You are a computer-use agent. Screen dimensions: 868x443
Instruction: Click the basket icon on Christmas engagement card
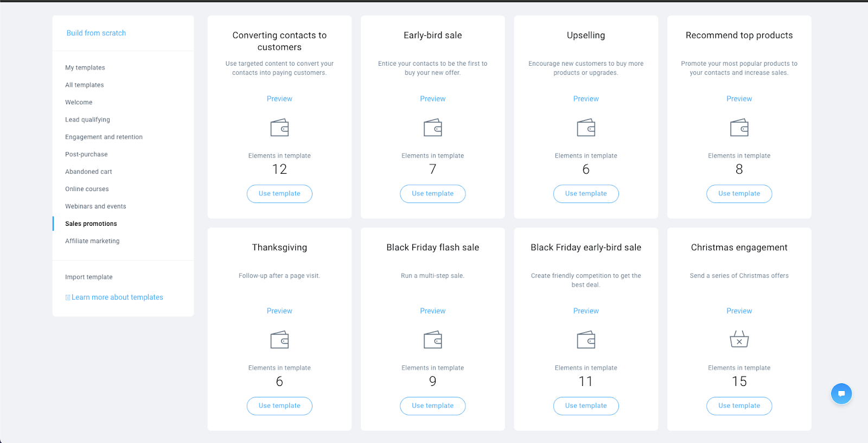tap(739, 339)
